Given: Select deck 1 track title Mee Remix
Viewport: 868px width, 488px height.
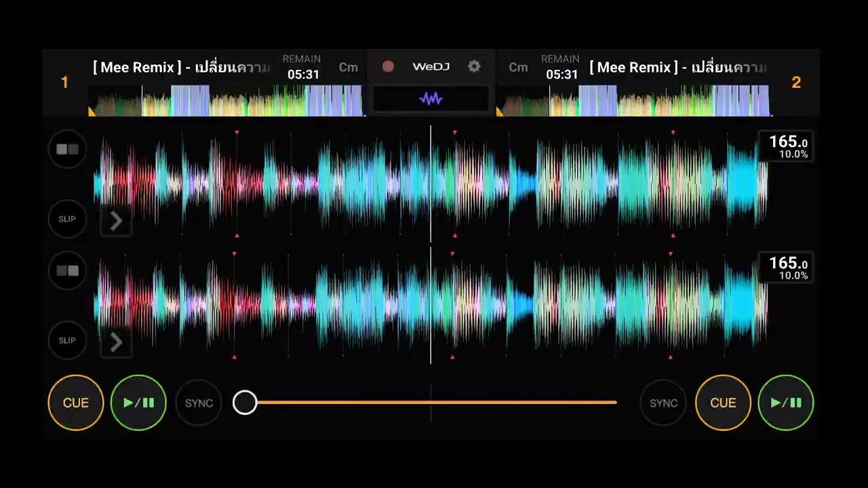Looking at the screenshot, I should click(x=182, y=67).
